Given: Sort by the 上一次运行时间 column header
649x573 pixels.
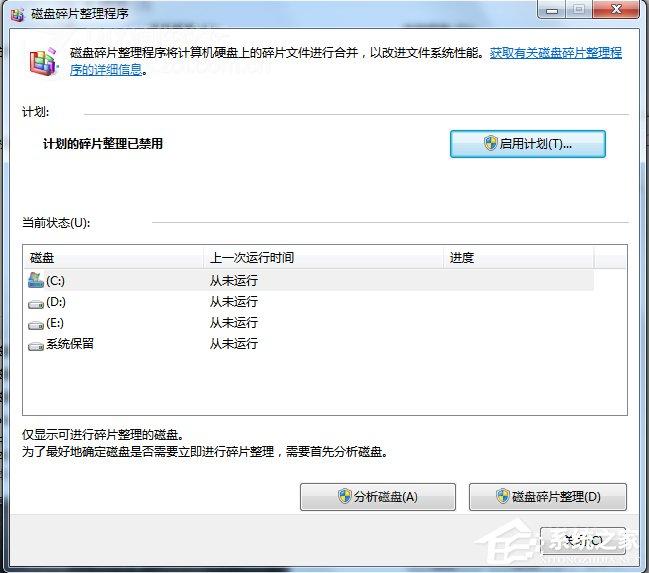Looking at the screenshot, I should (x=324, y=258).
